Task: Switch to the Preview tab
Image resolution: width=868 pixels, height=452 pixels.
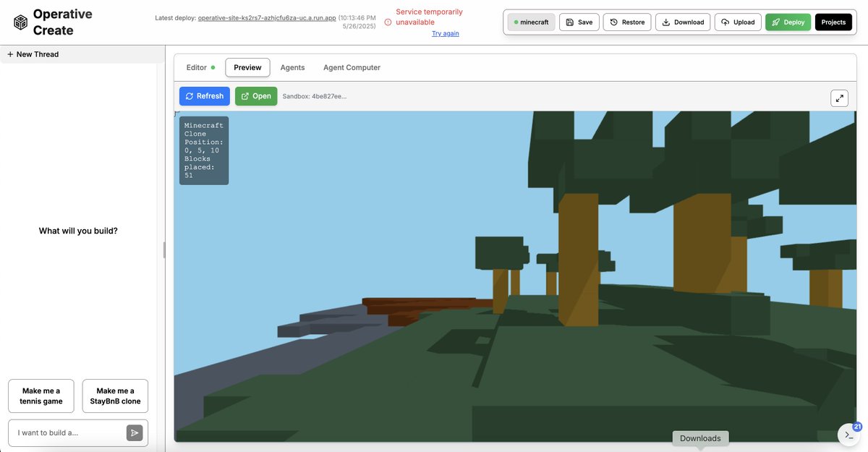Action: tap(247, 67)
